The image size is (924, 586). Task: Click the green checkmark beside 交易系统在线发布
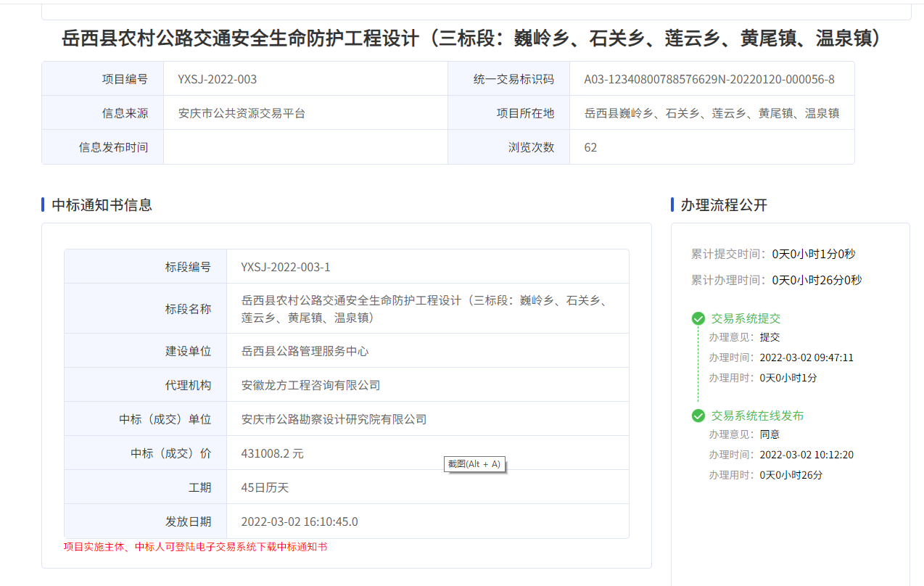coord(698,416)
